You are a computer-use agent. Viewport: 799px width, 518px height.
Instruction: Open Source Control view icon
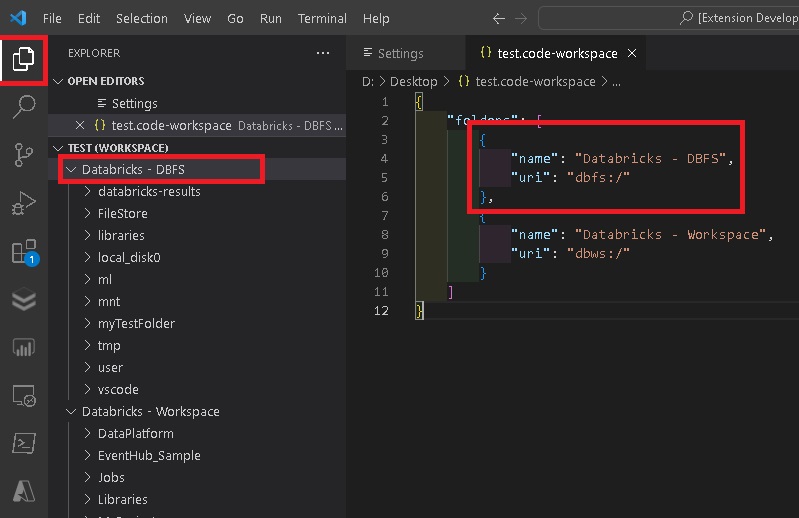(23, 155)
